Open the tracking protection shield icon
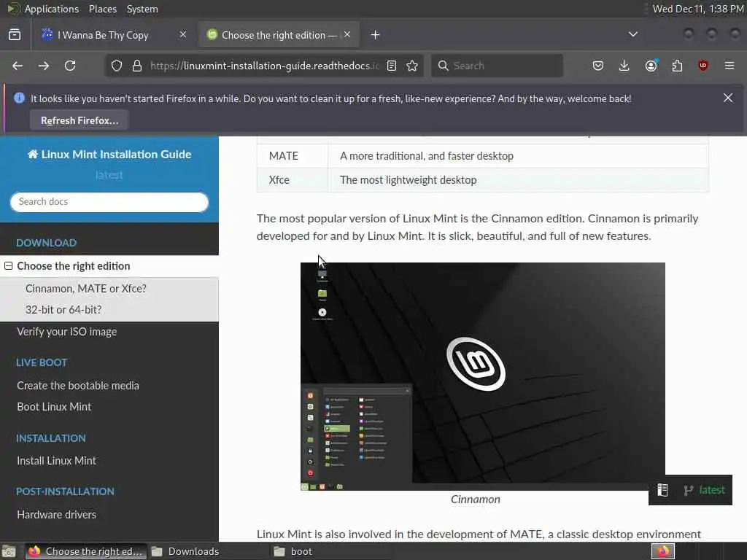The height and width of the screenshot is (560, 747). pos(117,66)
